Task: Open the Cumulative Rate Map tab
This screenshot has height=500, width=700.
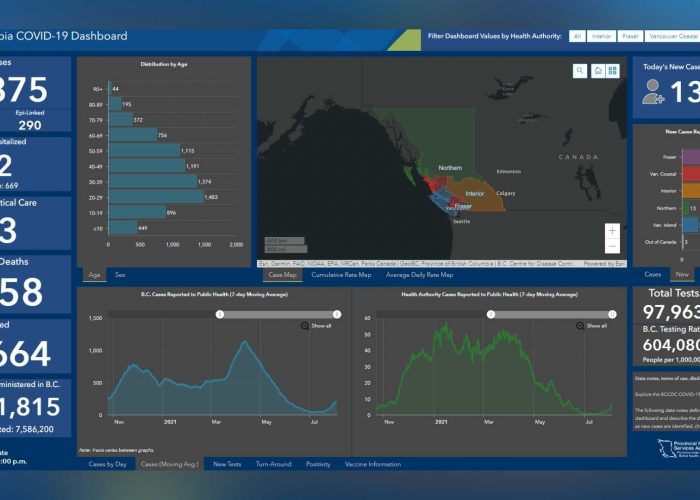Action: click(341, 274)
